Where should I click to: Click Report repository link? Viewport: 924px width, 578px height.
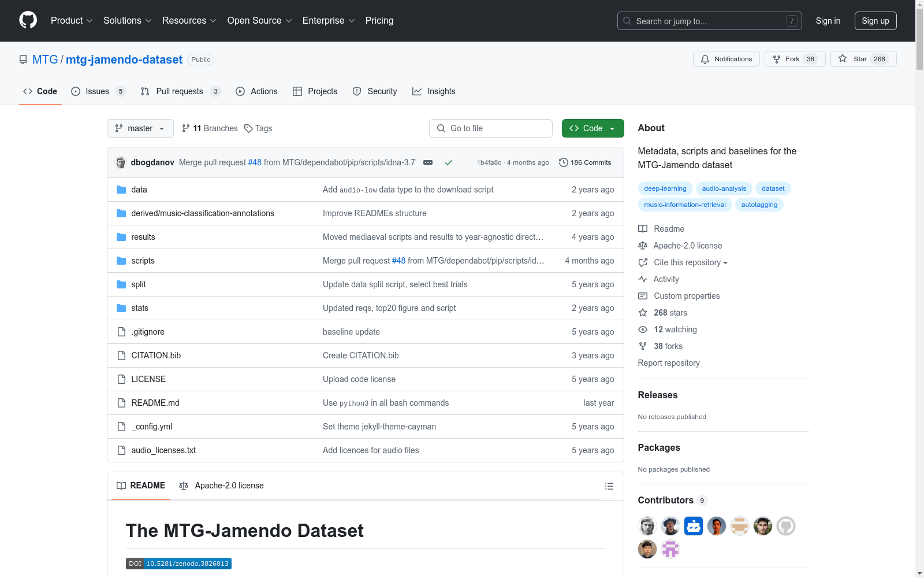(669, 363)
